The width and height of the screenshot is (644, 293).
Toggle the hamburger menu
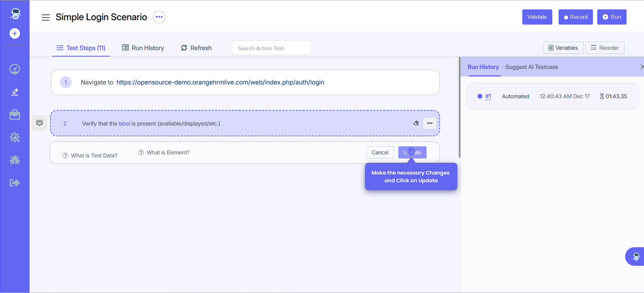click(46, 17)
